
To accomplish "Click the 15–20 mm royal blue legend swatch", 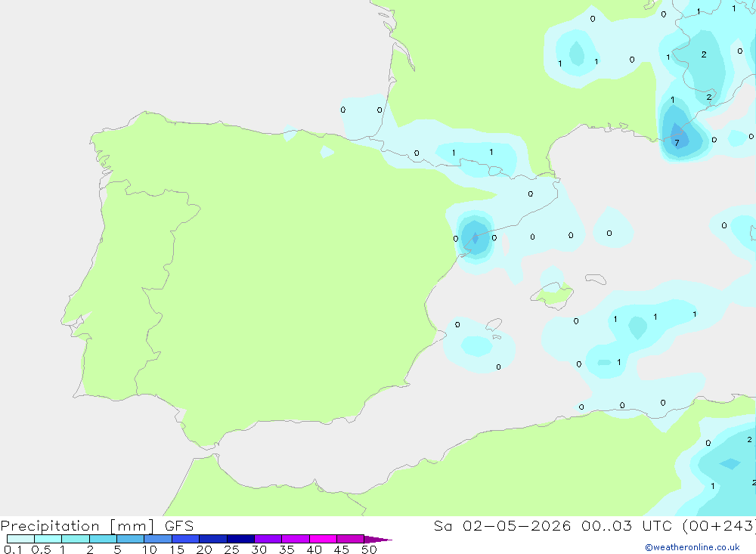I will [x=186, y=539].
